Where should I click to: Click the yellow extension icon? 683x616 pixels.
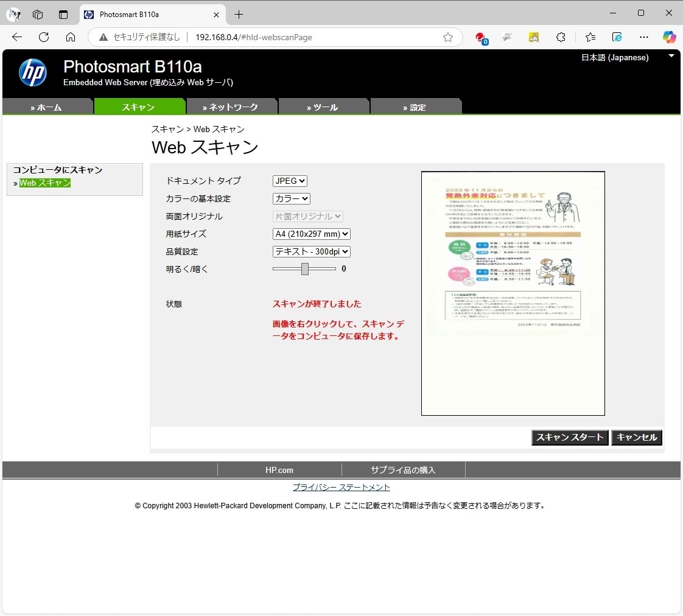(534, 37)
